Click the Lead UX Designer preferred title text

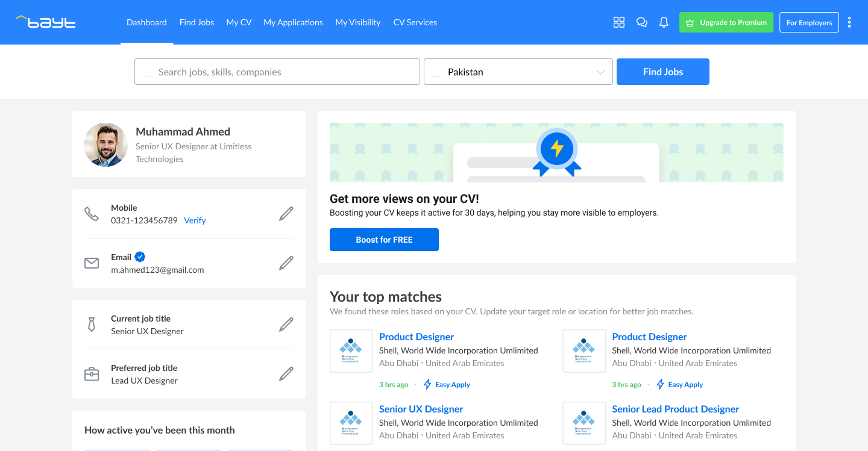tap(144, 381)
